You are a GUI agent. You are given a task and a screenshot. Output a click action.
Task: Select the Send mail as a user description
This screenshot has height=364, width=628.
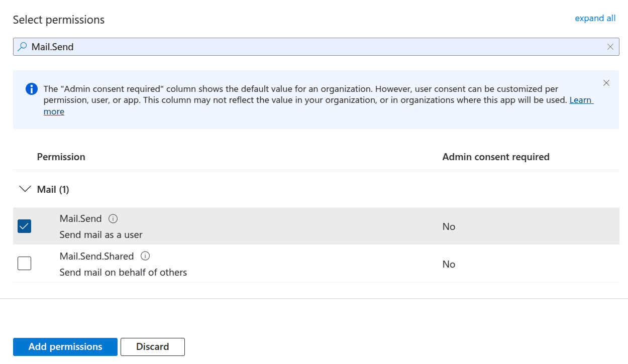coord(101,234)
